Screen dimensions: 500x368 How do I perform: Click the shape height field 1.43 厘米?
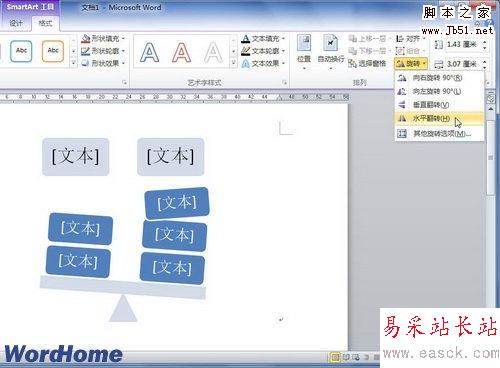(464, 44)
